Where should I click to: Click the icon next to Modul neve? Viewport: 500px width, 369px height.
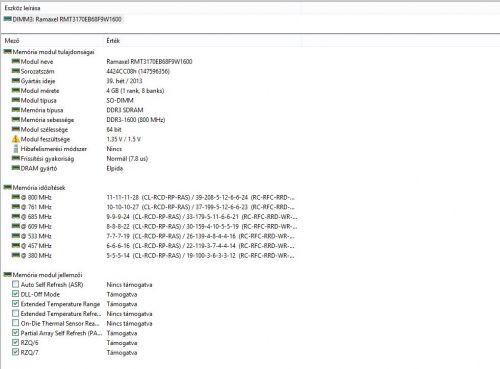click(x=16, y=61)
